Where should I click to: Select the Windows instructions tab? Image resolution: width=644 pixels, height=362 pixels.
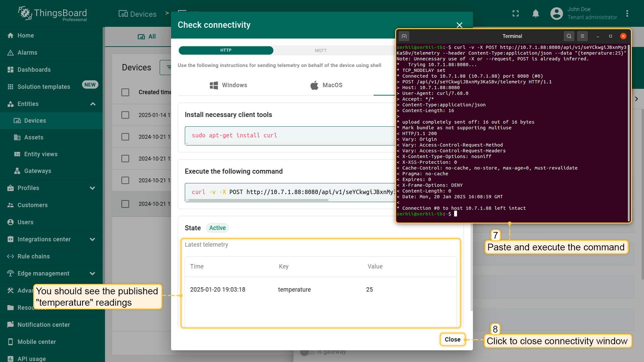228,85
